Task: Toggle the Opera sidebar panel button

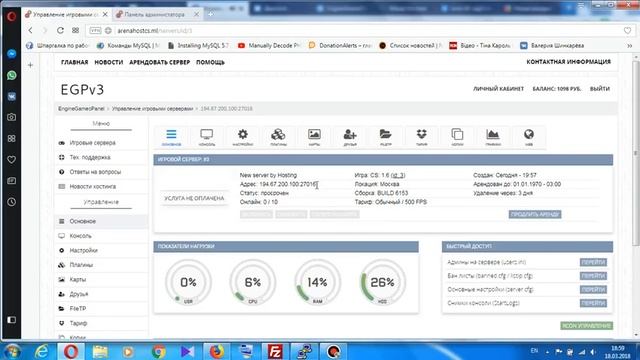Action: [x=11, y=320]
